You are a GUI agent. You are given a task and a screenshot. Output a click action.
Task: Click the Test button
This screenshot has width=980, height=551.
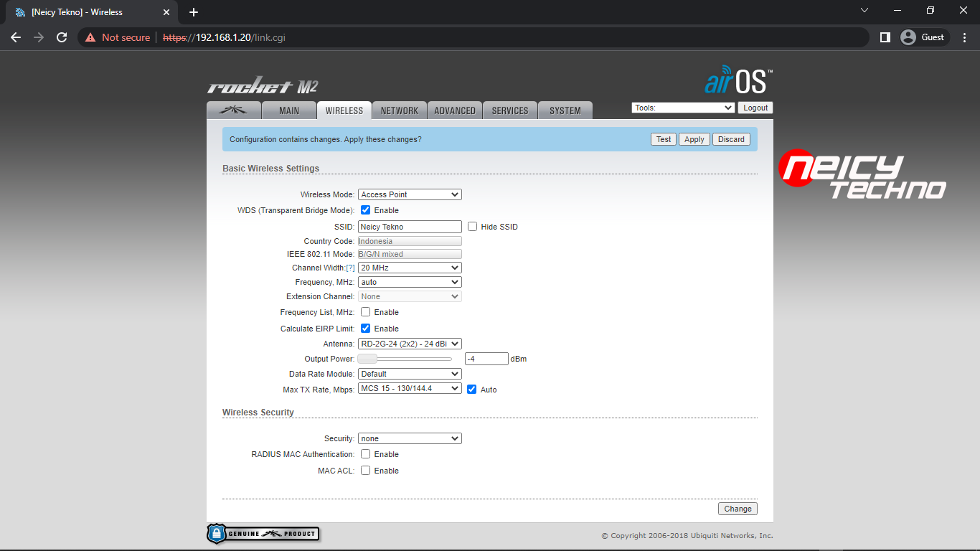pyautogui.click(x=664, y=139)
